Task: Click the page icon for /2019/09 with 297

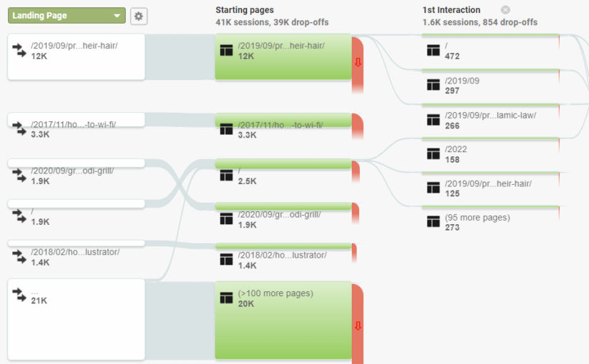Action: [x=433, y=85]
